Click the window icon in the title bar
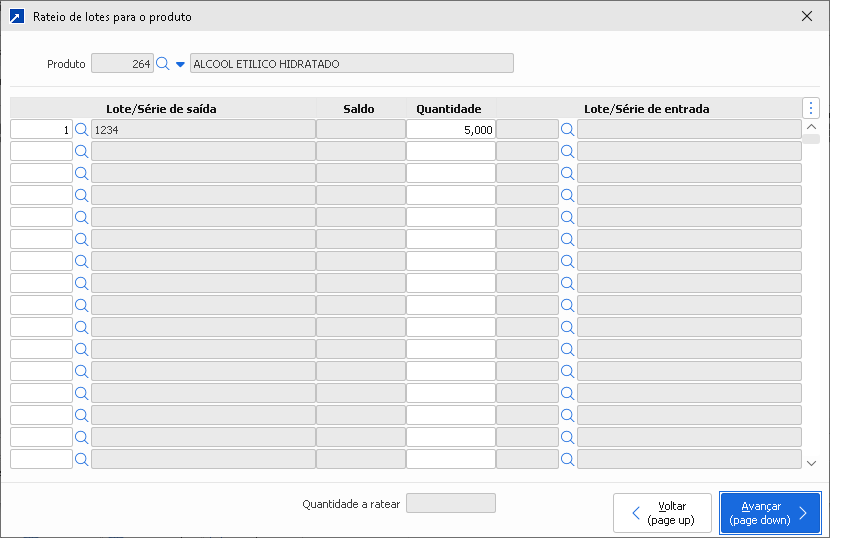 [x=16, y=16]
